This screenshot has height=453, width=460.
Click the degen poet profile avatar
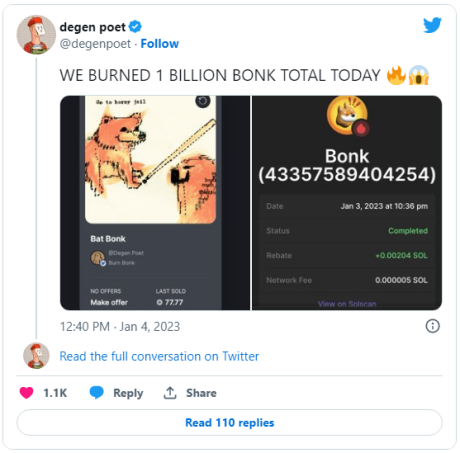click(x=36, y=35)
